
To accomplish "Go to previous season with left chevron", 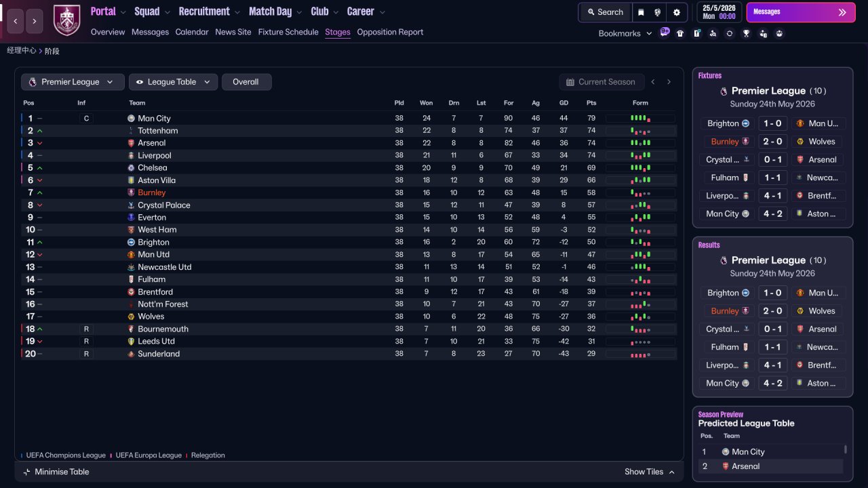I will pos(653,82).
